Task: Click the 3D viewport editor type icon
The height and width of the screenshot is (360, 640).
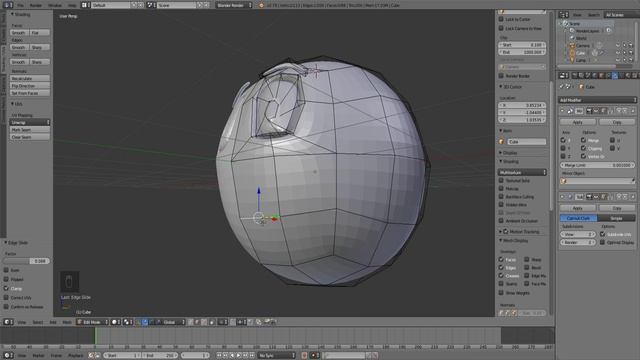Action: pyautogui.click(x=8, y=322)
